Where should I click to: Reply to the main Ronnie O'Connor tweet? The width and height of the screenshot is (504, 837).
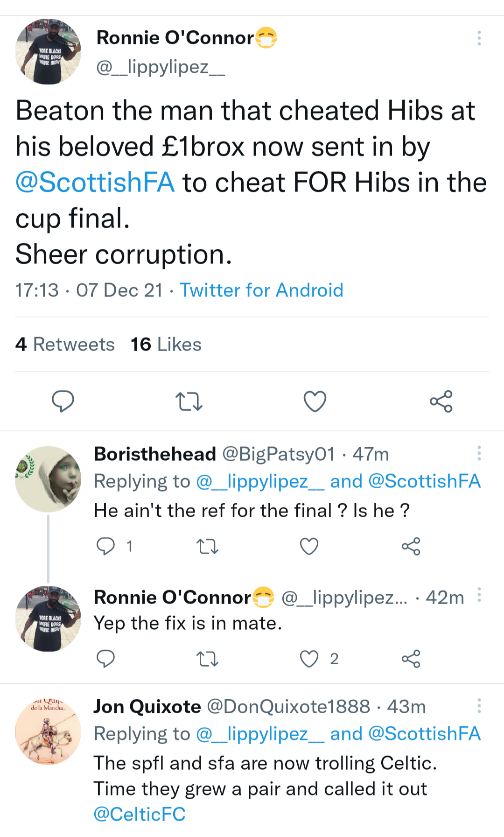pyautogui.click(x=63, y=401)
